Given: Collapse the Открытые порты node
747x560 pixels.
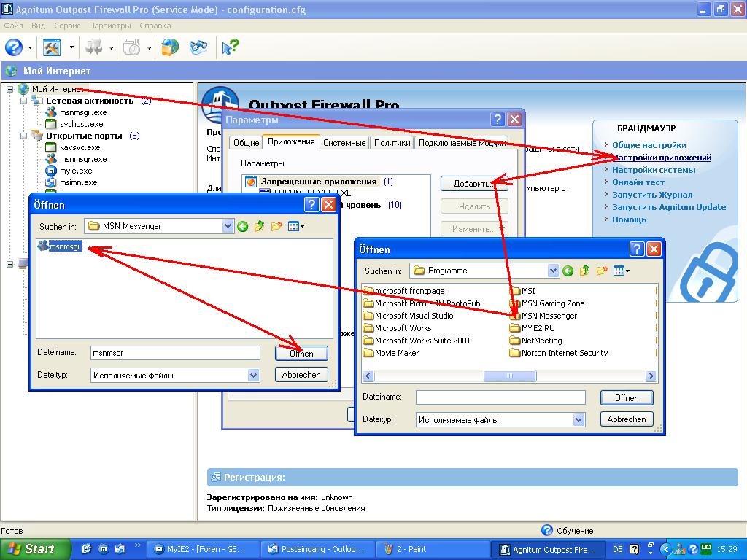Looking at the screenshot, I should tap(23, 136).
